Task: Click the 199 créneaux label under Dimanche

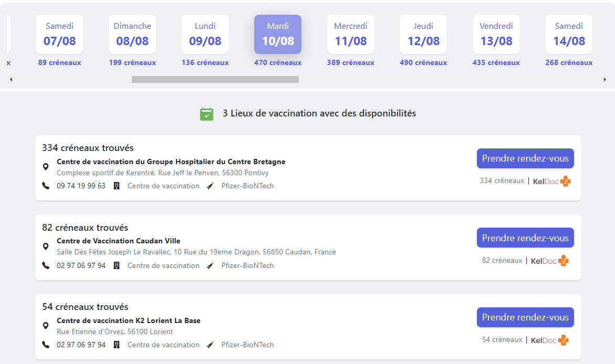Action: 132,63
